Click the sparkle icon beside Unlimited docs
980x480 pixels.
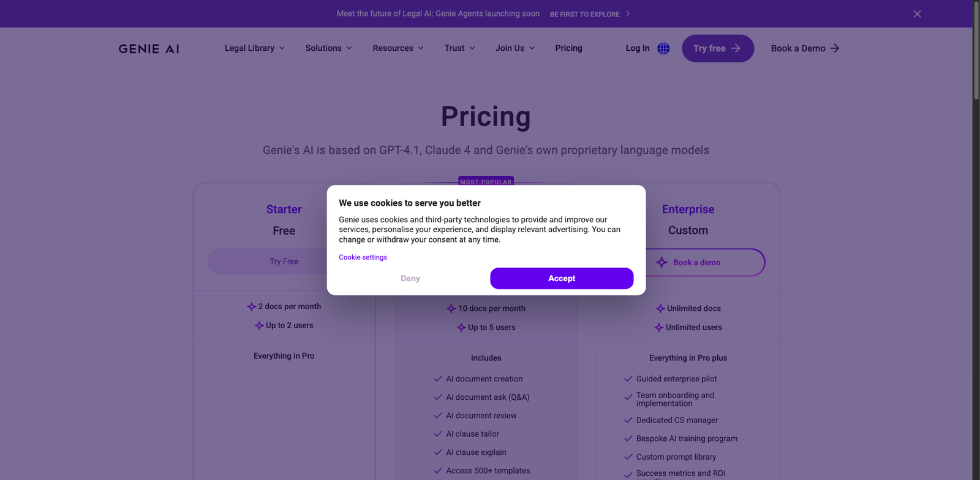point(661,308)
